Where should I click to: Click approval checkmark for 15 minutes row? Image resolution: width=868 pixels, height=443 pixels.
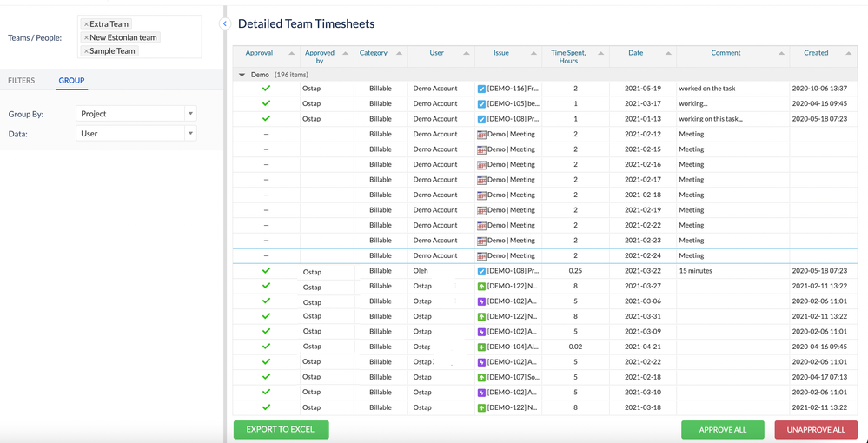coord(266,270)
